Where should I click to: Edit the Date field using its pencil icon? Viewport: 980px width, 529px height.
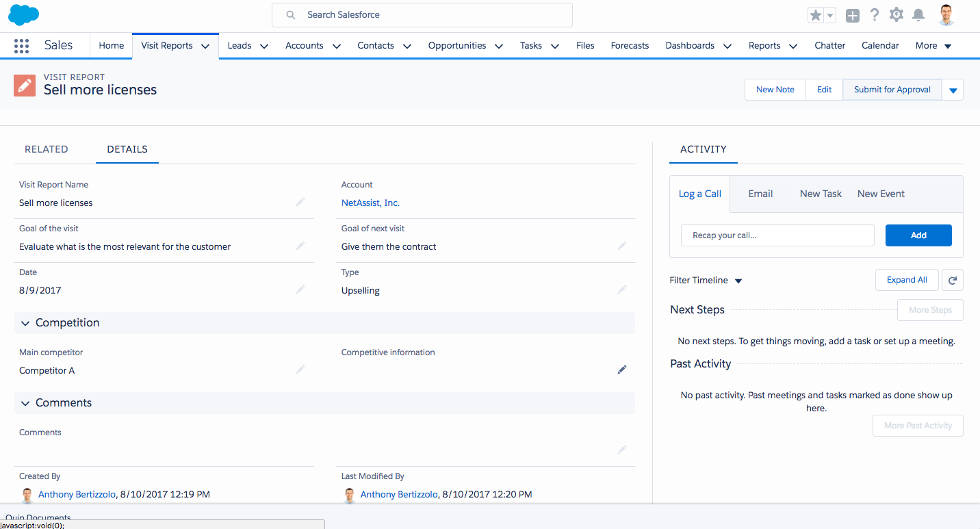coord(300,289)
